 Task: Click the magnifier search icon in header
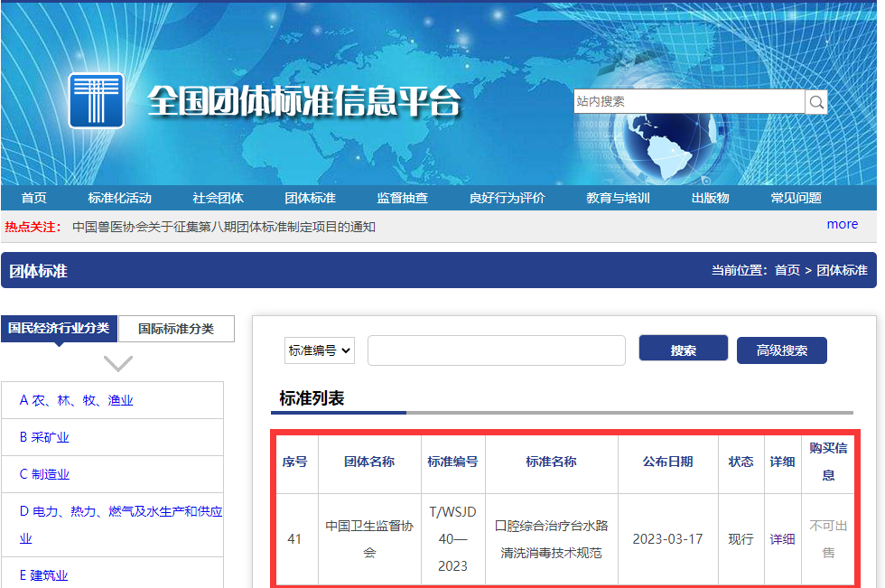click(x=816, y=102)
